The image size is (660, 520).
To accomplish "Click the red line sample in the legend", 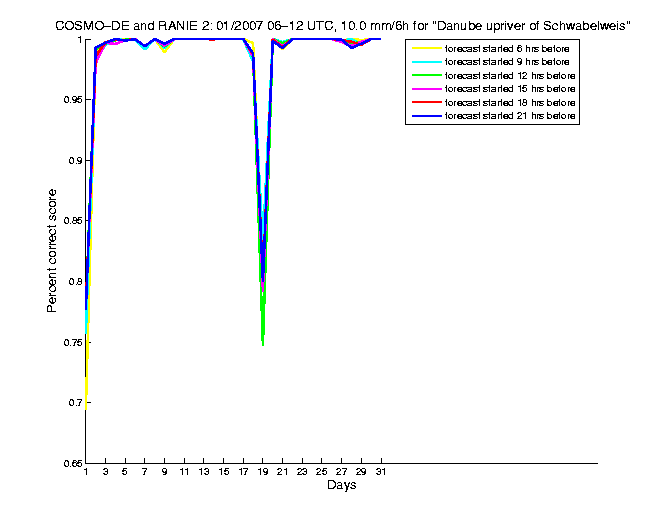I will tap(427, 102).
